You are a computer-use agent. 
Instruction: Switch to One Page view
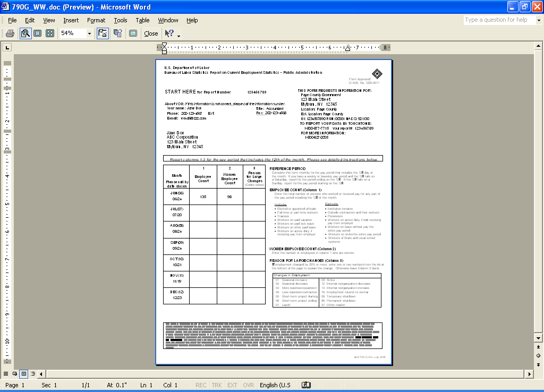[37, 33]
